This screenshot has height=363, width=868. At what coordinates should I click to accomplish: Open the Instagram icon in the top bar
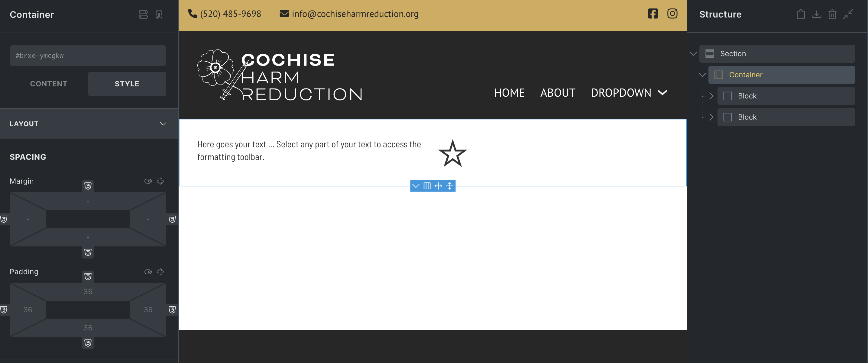click(672, 14)
